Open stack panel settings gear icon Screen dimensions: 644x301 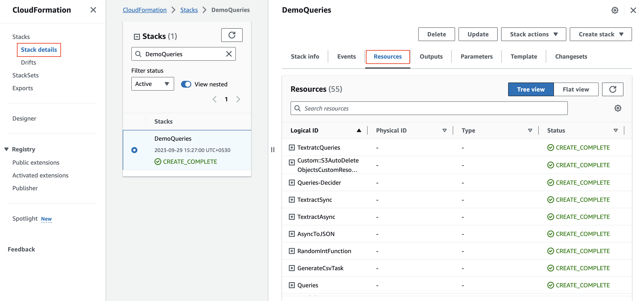(x=614, y=10)
